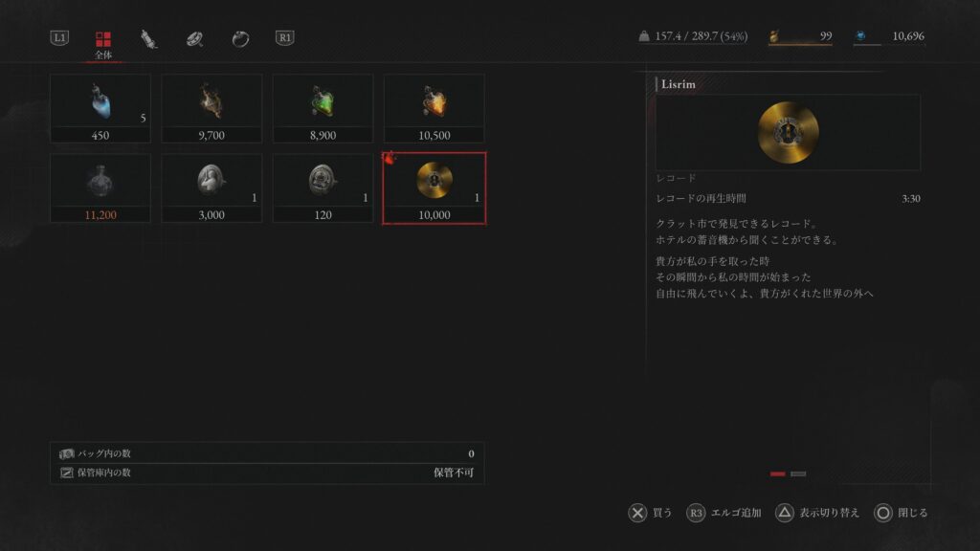
Task: Click the grey second page indicator
Action: [x=798, y=474]
